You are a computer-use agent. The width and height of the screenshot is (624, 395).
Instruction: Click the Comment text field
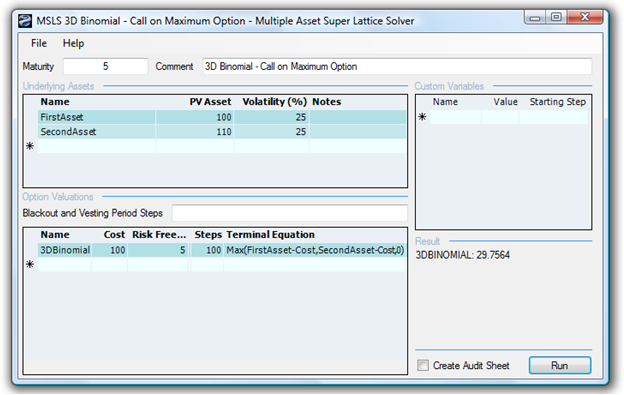[397, 66]
